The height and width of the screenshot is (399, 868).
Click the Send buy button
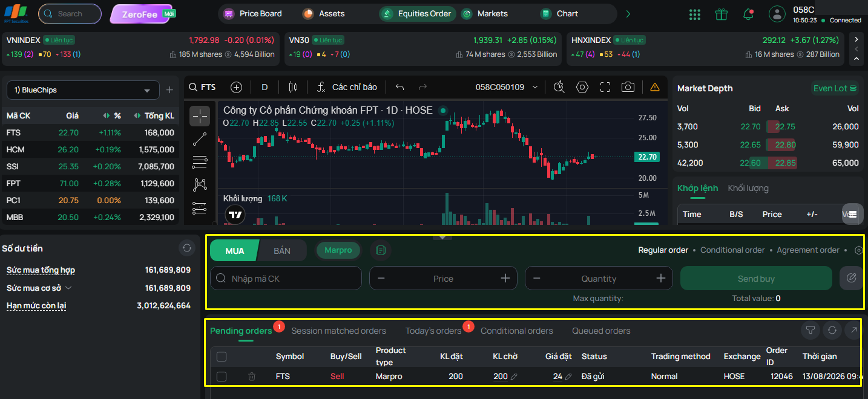(756, 278)
